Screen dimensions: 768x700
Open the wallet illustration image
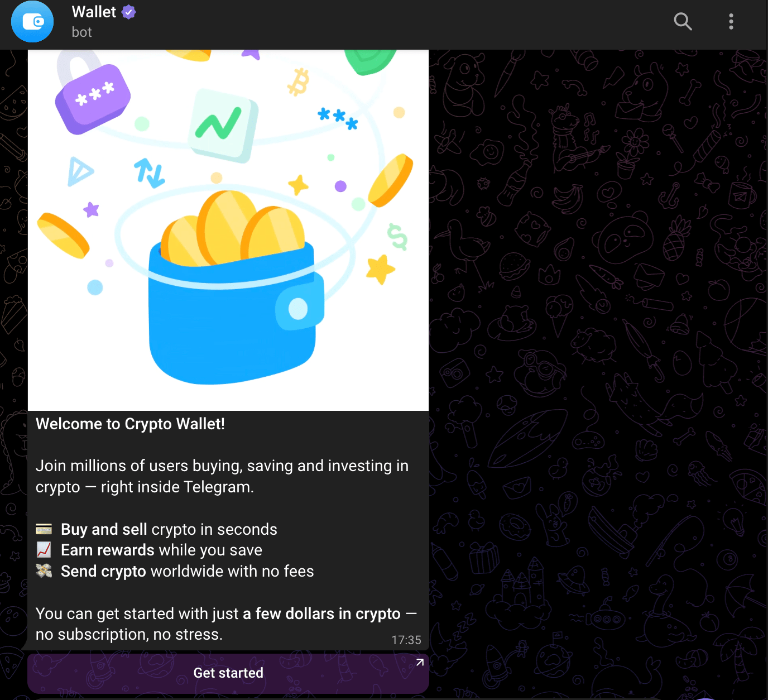pos(228,230)
